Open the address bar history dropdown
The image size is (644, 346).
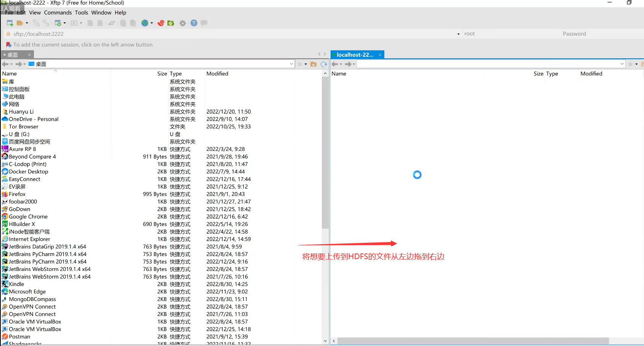[x=458, y=34]
